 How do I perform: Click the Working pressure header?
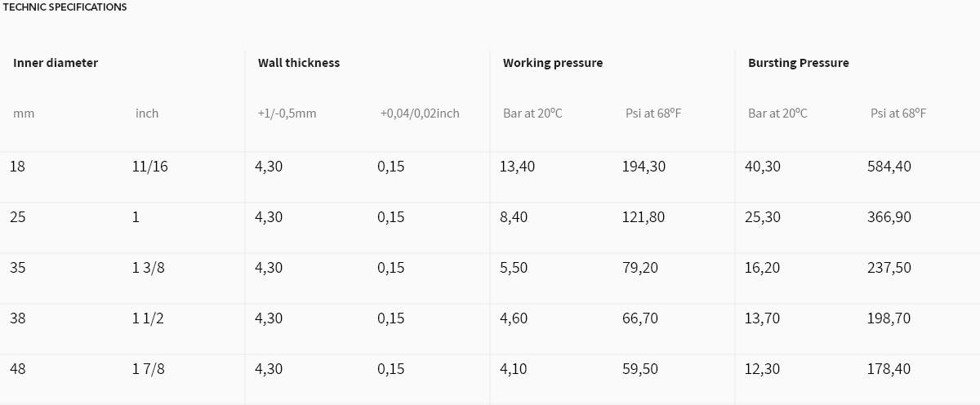(553, 63)
